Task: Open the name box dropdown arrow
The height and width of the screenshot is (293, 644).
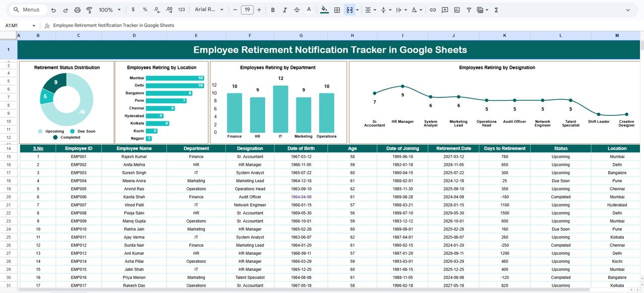Action: pyautogui.click(x=34, y=26)
